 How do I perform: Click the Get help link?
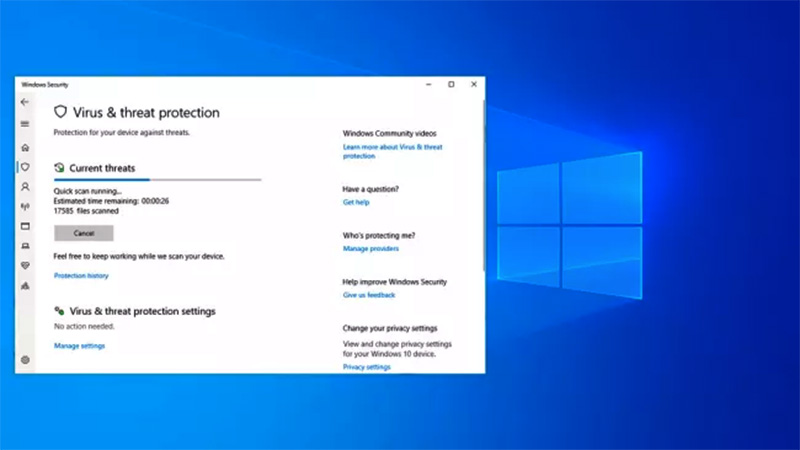click(x=355, y=202)
